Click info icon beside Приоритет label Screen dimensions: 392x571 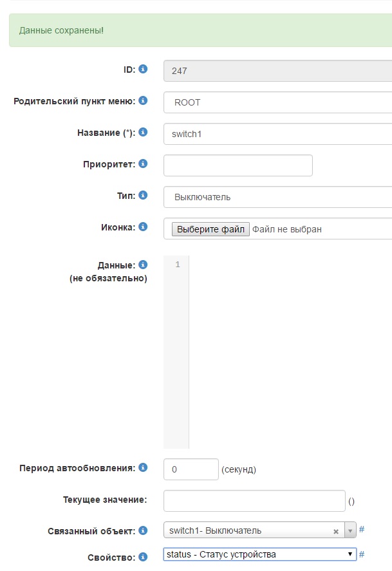point(143,164)
